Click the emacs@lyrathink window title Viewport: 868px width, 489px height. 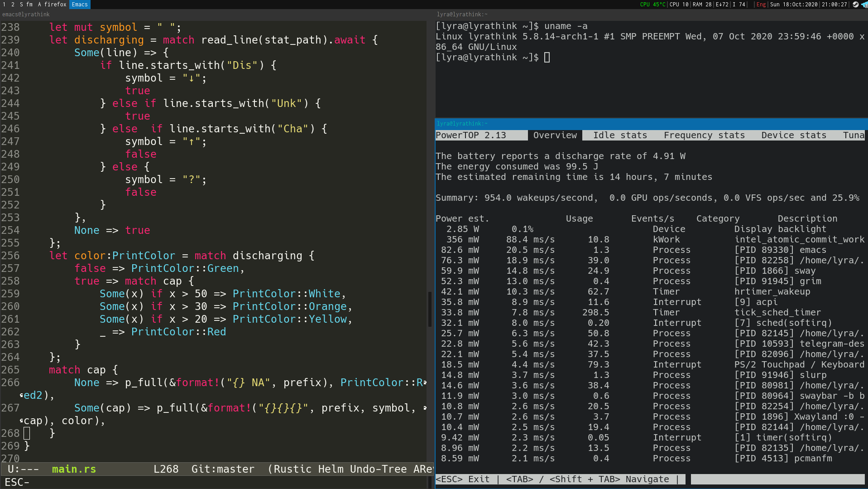tap(26, 15)
